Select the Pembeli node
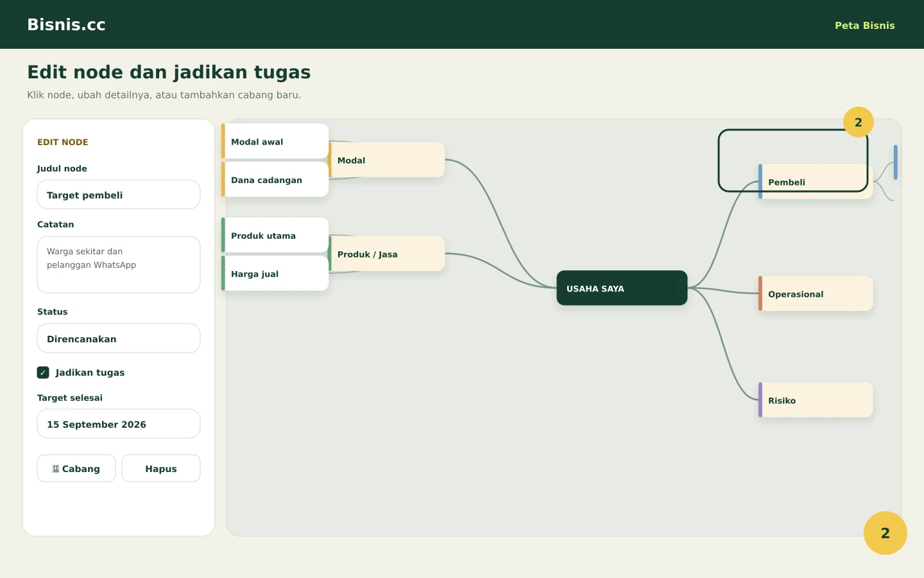This screenshot has height=578, width=924. [816, 182]
